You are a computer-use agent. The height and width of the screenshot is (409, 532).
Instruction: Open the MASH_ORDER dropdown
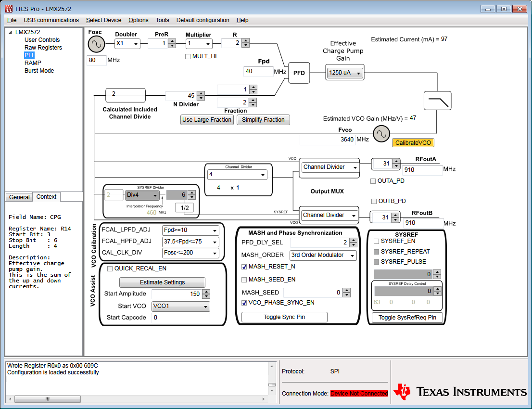click(323, 255)
